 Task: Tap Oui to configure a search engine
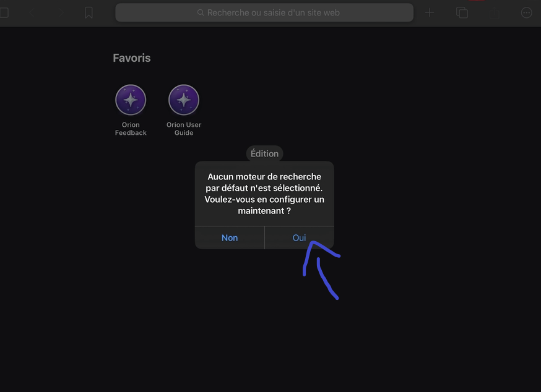pyautogui.click(x=299, y=238)
